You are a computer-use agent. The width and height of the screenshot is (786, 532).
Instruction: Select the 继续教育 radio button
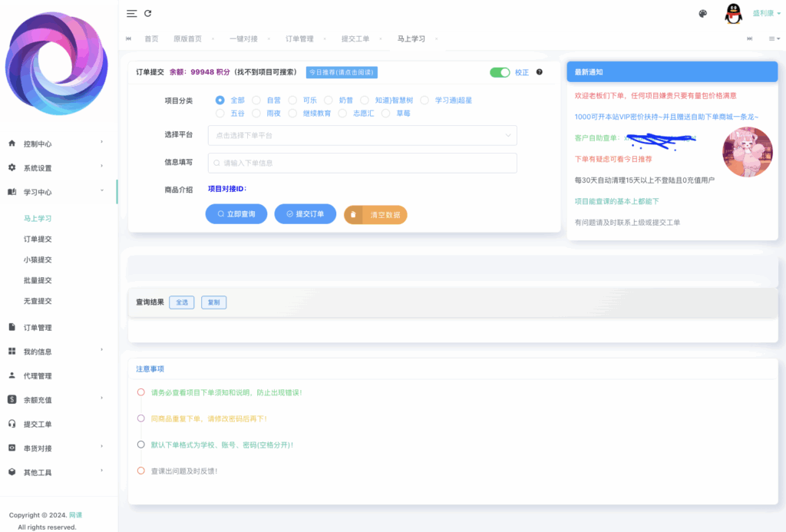tap(292, 113)
